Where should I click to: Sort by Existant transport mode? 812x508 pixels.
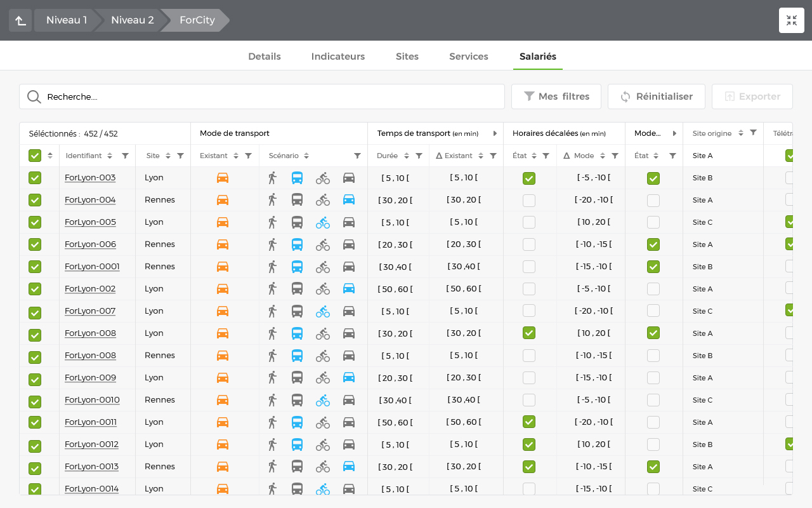click(x=236, y=156)
